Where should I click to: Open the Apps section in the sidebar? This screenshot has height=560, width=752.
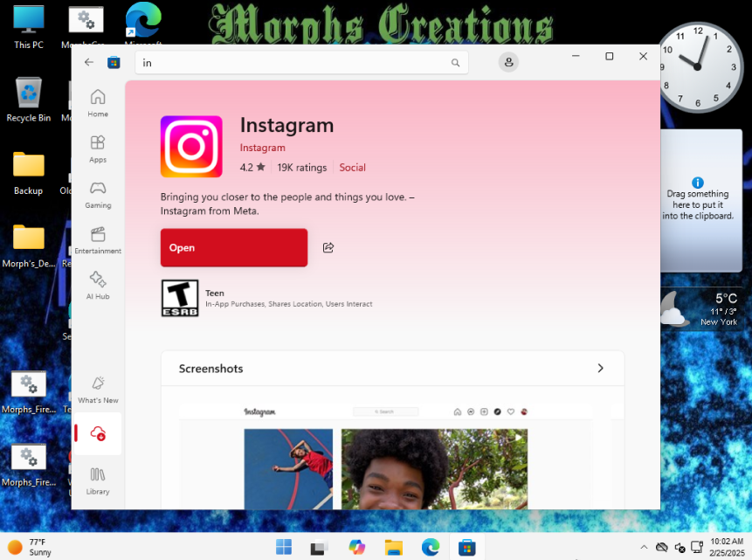click(x=98, y=149)
